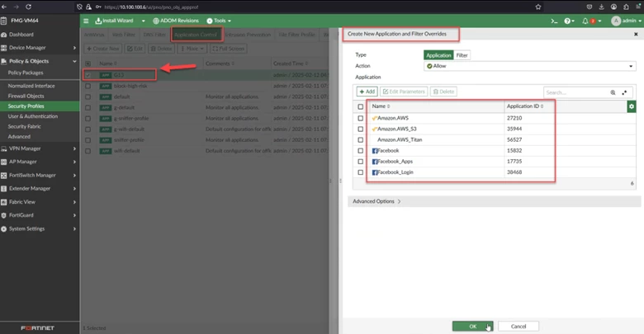644x334 pixels.
Task: Select all applications via header checkbox
Action: coord(361,106)
